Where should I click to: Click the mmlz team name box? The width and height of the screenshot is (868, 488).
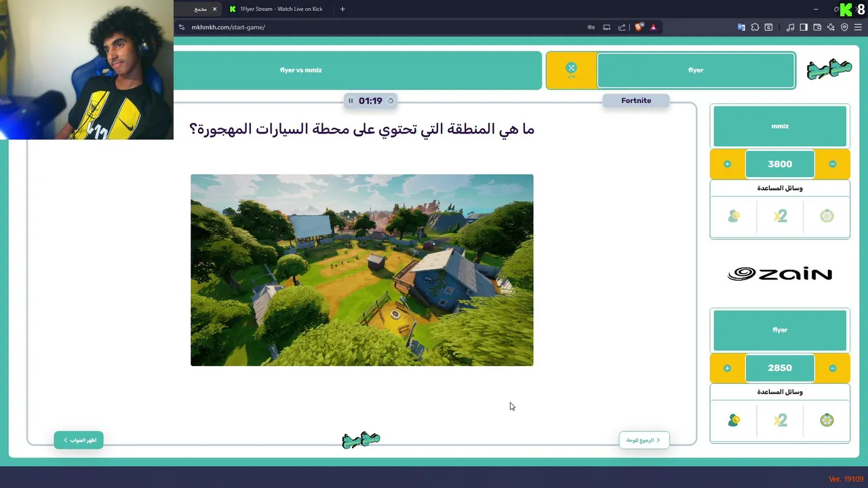click(780, 126)
